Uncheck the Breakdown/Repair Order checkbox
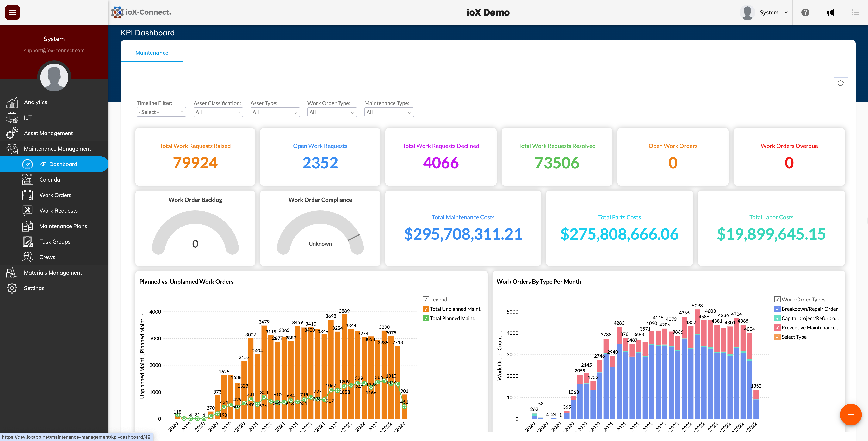The height and width of the screenshot is (441, 868). [777, 309]
